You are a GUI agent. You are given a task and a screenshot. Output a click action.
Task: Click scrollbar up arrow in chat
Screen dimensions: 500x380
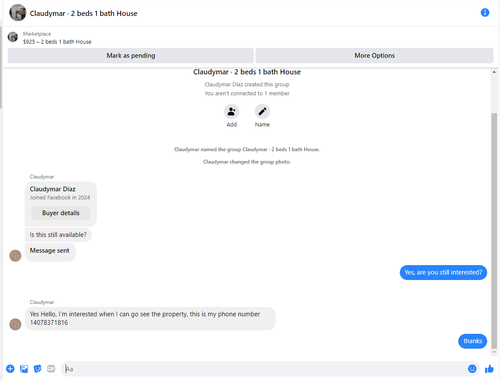(494, 72)
